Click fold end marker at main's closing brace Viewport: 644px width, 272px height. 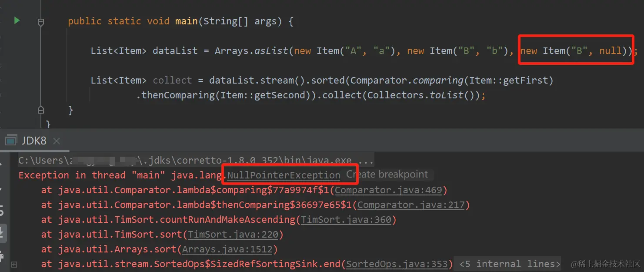(41, 109)
